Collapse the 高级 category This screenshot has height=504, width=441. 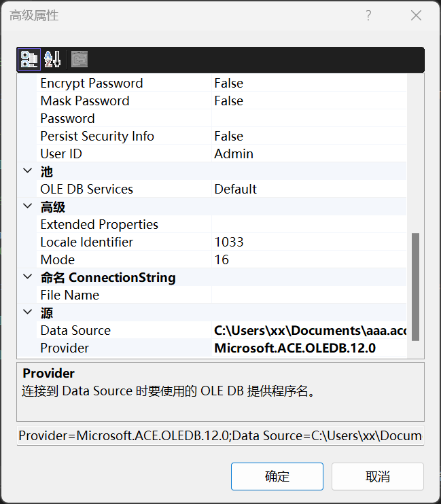(28, 206)
